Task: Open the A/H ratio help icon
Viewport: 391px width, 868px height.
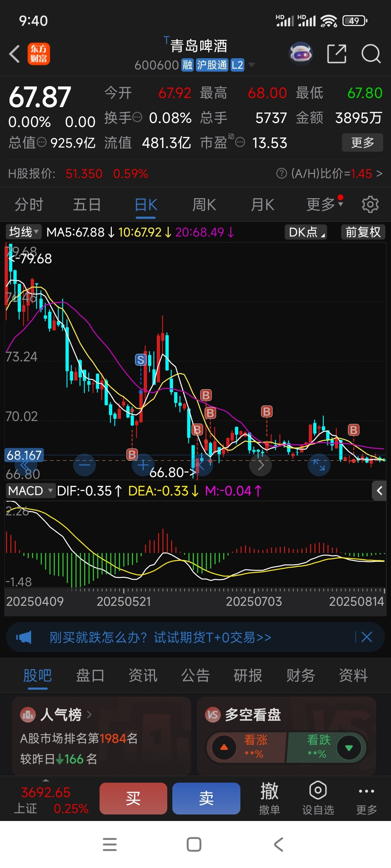Action: click(281, 174)
